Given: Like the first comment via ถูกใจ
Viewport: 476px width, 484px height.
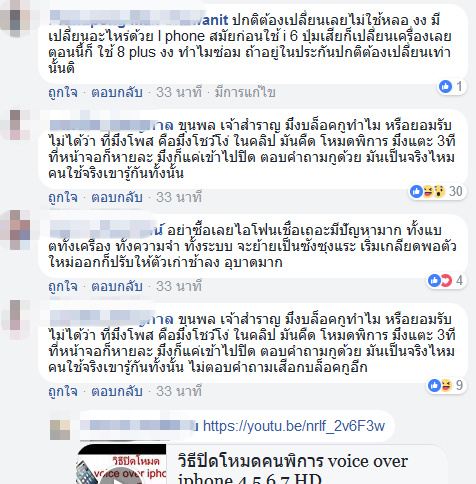Looking at the screenshot, I should [63, 92].
